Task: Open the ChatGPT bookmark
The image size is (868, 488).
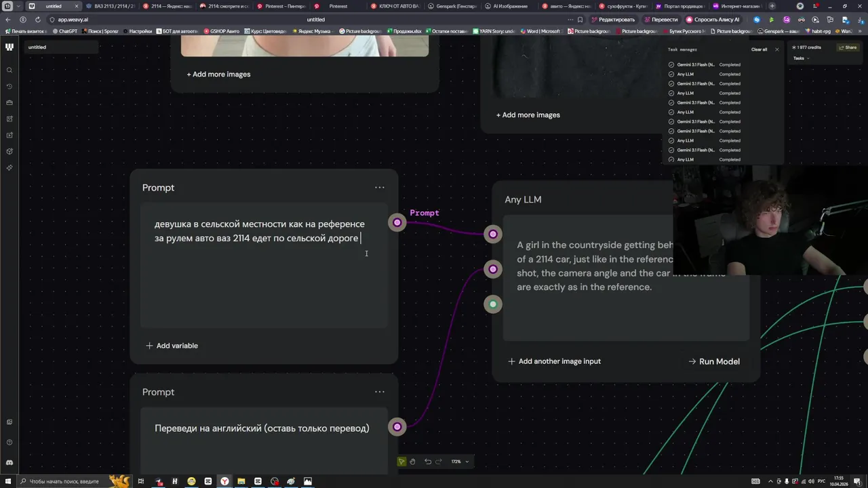Action: click(x=65, y=31)
